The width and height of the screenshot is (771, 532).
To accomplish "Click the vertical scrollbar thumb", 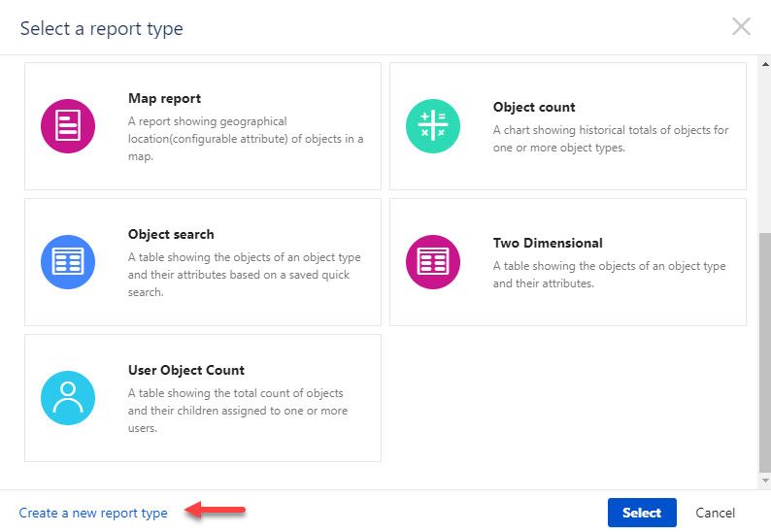I will [765, 352].
